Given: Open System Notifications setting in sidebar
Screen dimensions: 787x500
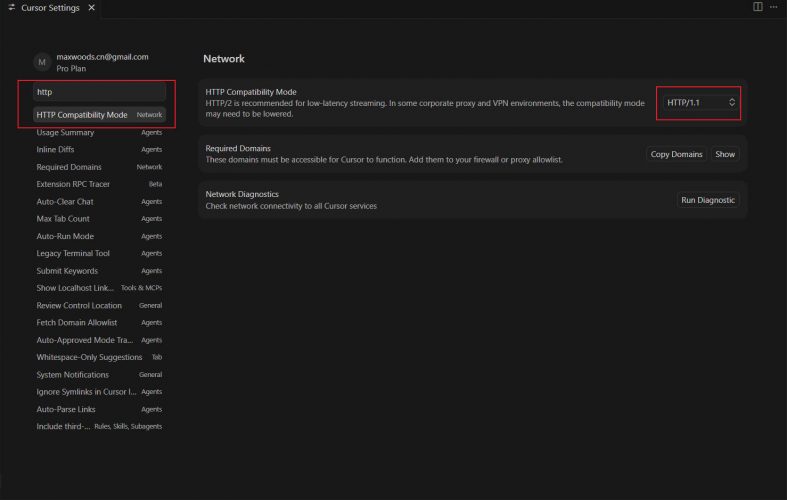Looking at the screenshot, I should [72, 374].
